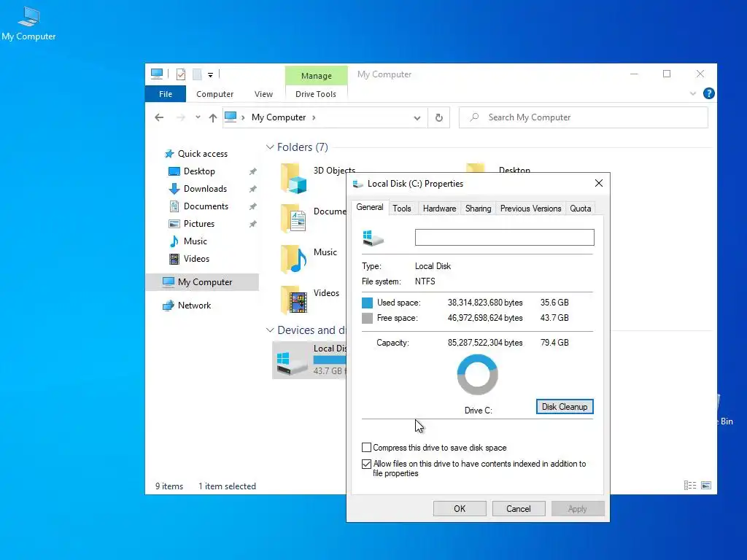Go forward using the forward arrow
This screenshot has width=747, height=560.
coord(181,117)
